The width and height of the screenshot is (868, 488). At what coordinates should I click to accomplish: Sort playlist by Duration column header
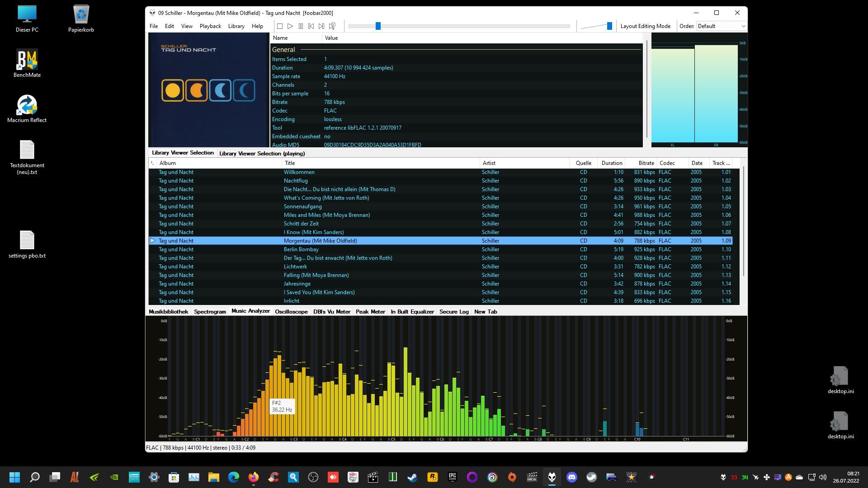click(x=612, y=163)
